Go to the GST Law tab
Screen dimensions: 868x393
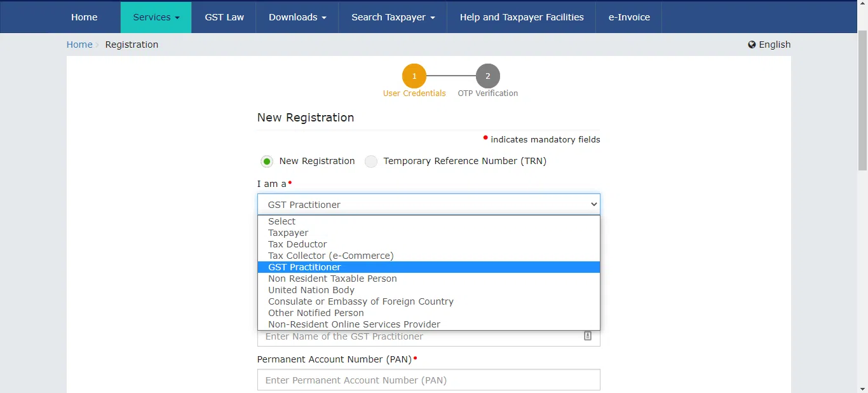pyautogui.click(x=224, y=17)
